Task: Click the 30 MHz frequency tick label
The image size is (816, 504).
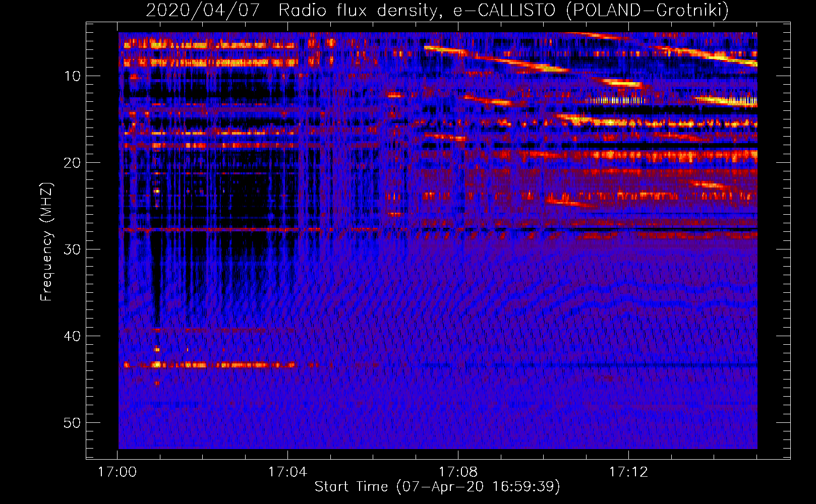Action: coord(73,249)
